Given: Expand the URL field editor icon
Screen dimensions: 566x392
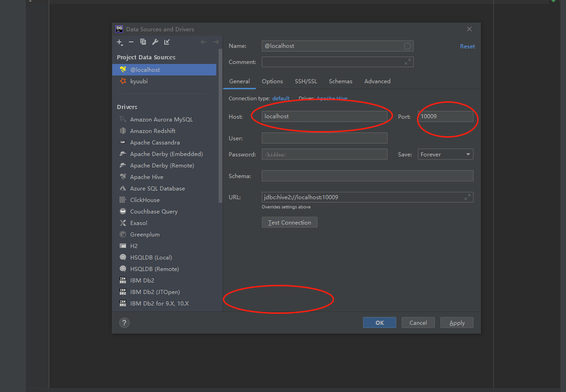Looking at the screenshot, I should point(467,197).
